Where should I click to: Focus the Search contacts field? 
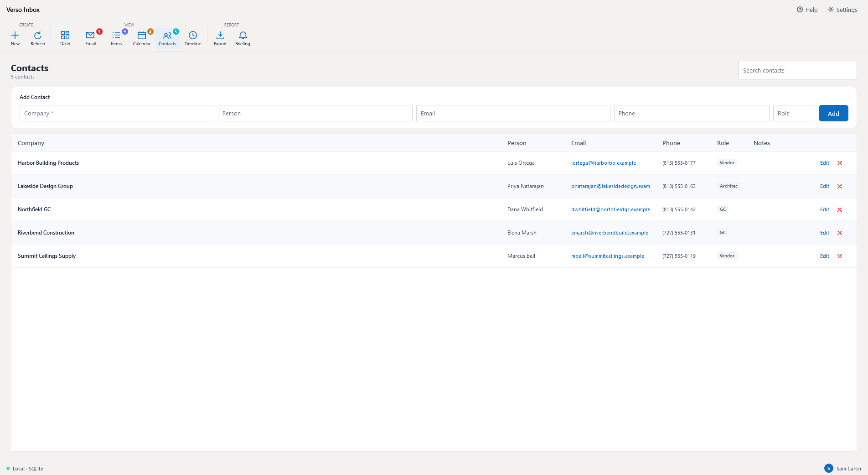click(797, 70)
